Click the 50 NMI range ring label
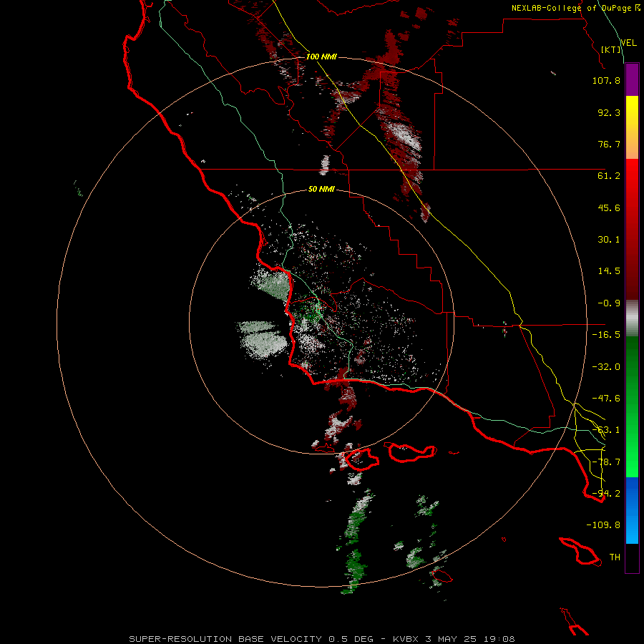Screen dimensions: 644x644 [321, 190]
